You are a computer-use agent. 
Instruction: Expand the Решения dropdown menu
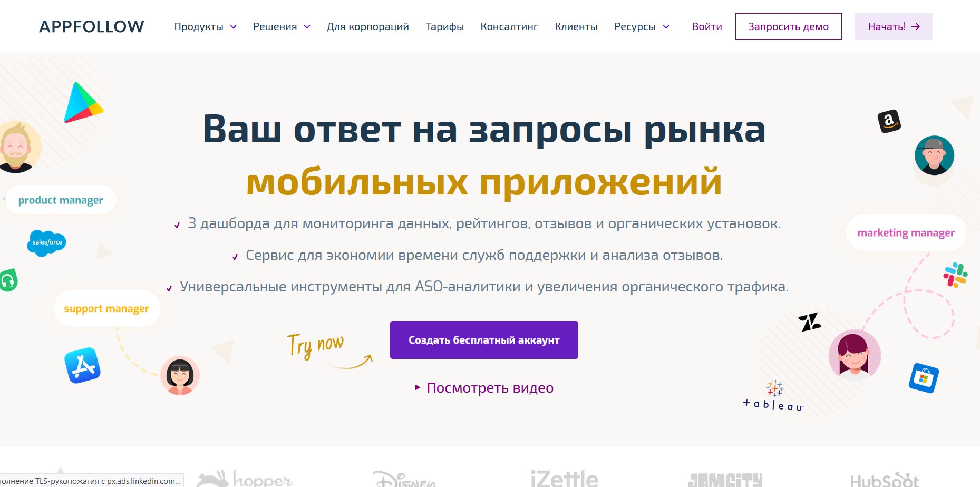[282, 26]
